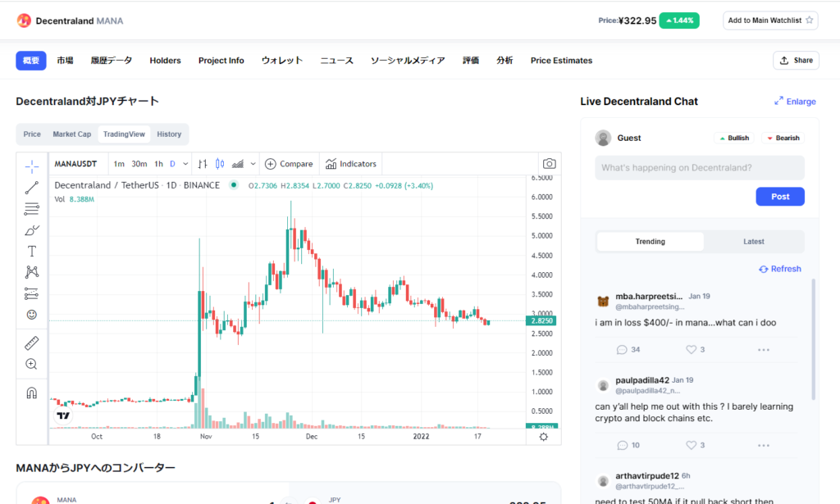Image resolution: width=840 pixels, height=504 pixels.
Task: Activate the zoom in tool
Action: click(32, 365)
